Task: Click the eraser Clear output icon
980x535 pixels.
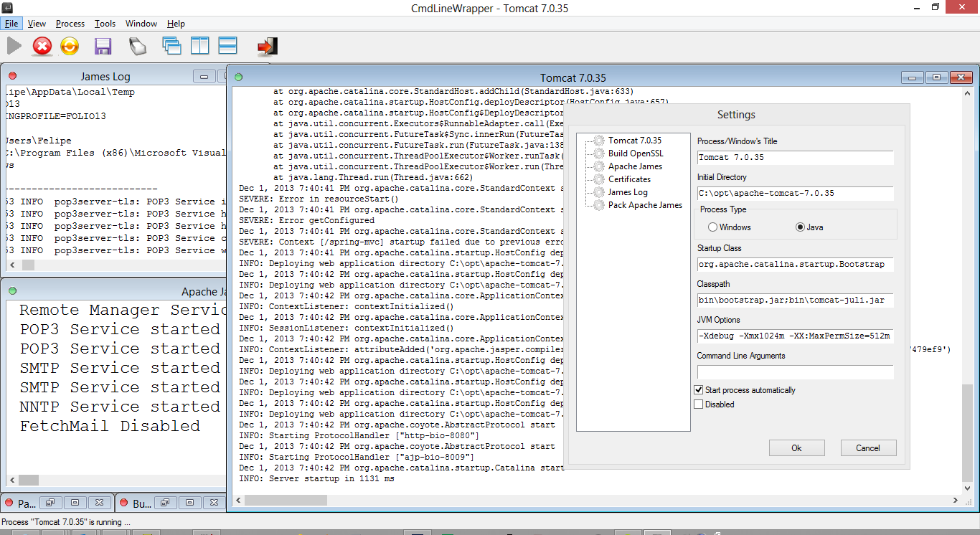Action: click(x=138, y=47)
